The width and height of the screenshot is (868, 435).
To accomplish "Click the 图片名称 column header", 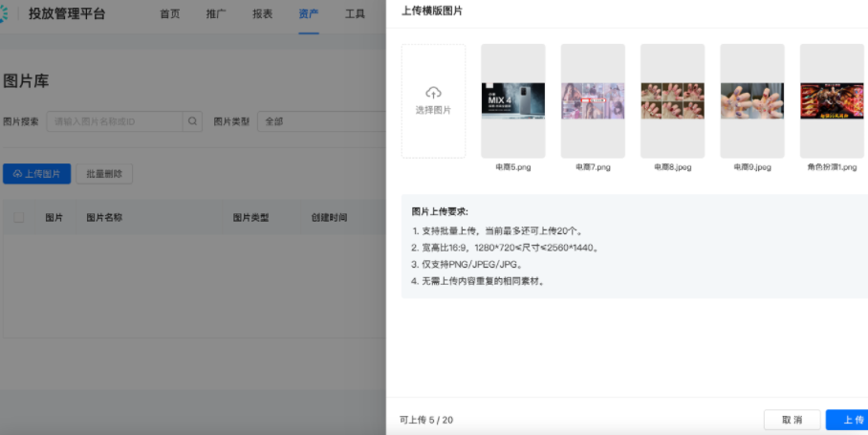I will [104, 218].
